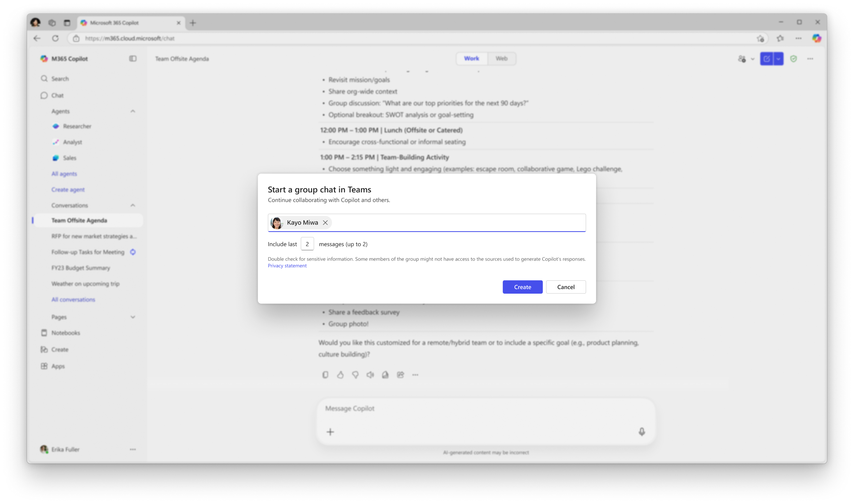Remove Kayo Miwa from the participant list
The image size is (854, 504).
(326, 222)
